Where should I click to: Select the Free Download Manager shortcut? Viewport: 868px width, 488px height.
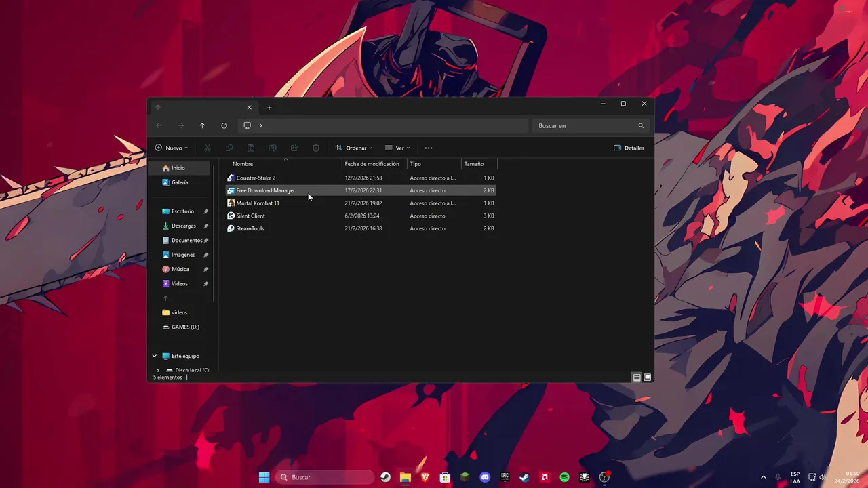tap(361, 190)
